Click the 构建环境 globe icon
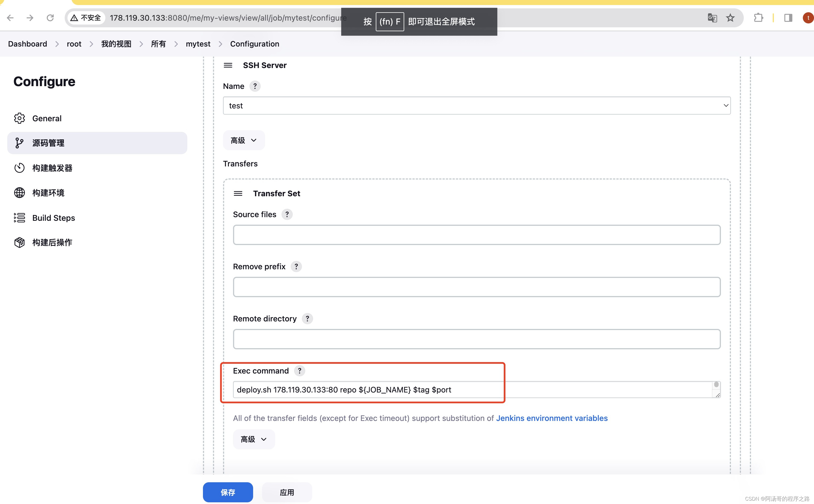This screenshot has height=504, width=814. click(x=19, y=193)
